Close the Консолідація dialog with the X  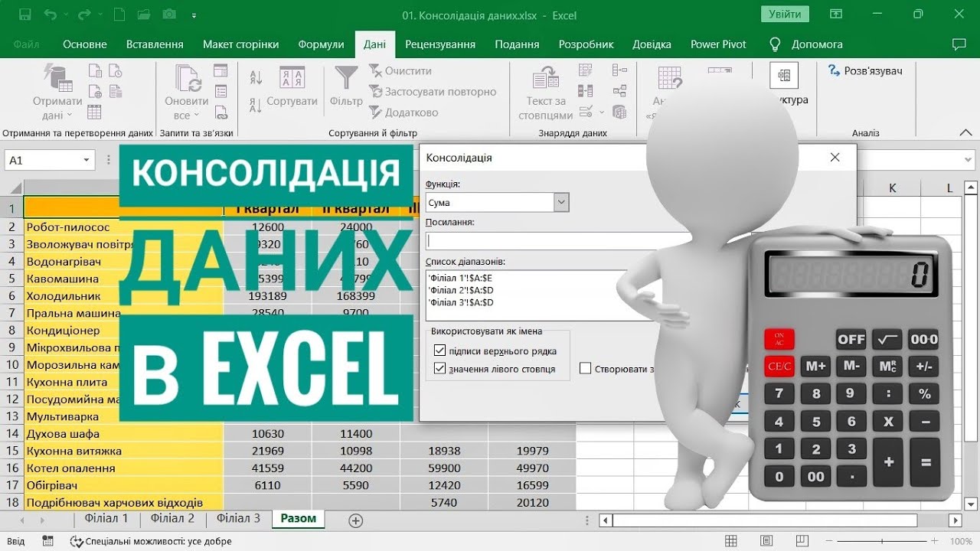[835, 157]
